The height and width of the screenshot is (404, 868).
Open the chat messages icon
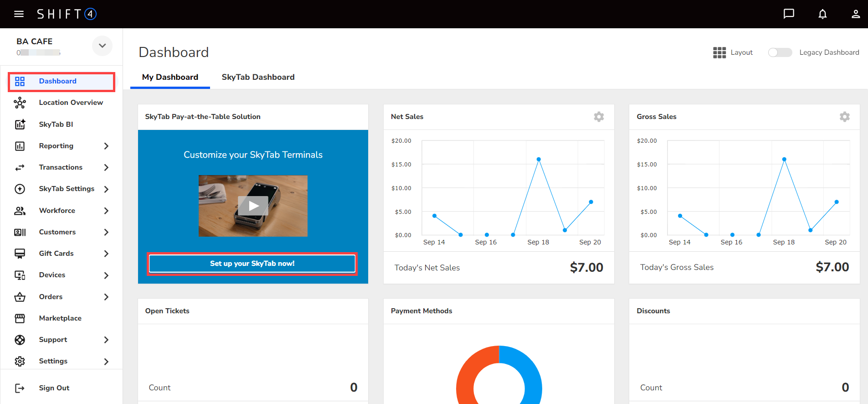pyautogui.click(x=789, y=14)
